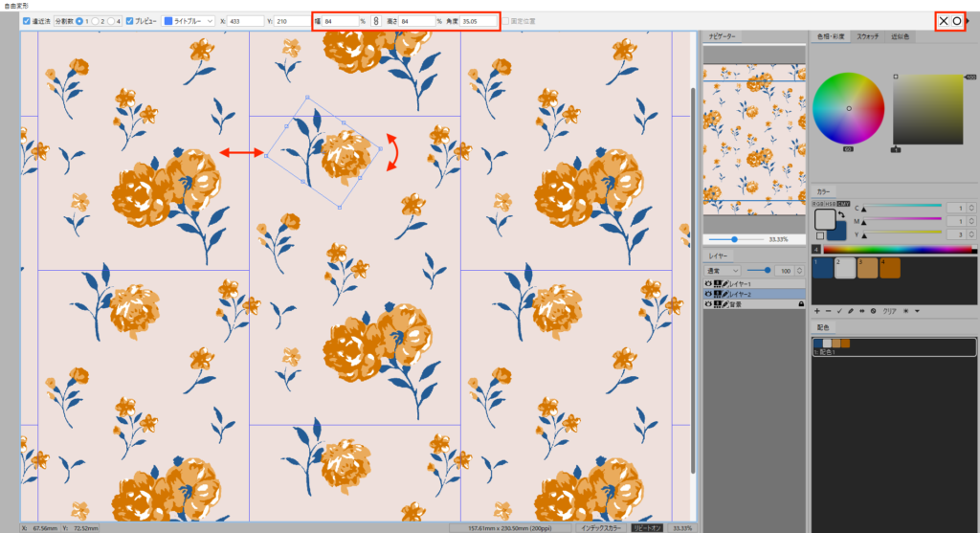Hide 背景 layer using its eye icon
The image size is (980, 533).
pyautogui.click(x=708, y=304)
